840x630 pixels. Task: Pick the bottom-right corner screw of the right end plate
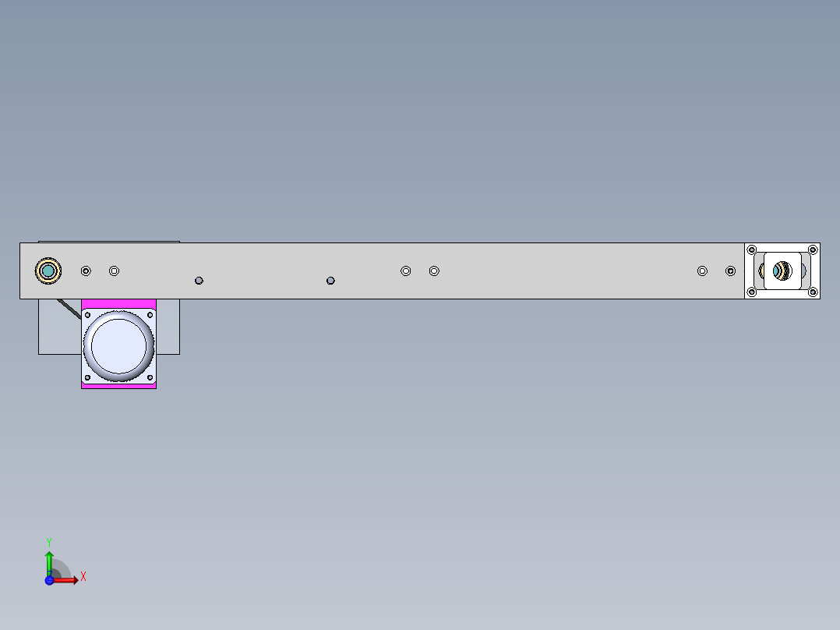pos(813,292)
